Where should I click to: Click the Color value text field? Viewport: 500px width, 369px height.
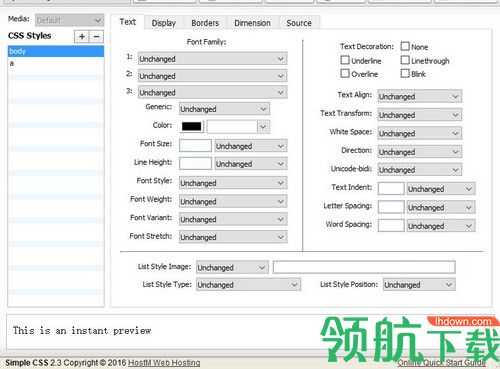[x=232, y=127]
